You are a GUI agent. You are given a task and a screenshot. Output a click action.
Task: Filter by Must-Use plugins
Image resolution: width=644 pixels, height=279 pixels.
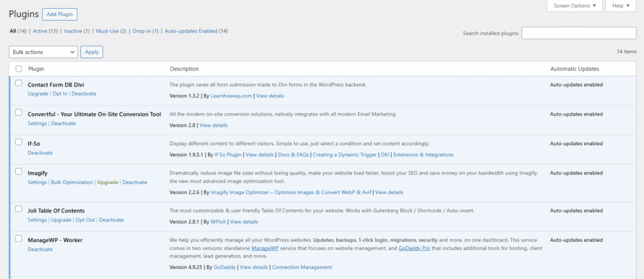tap(107, 31)
